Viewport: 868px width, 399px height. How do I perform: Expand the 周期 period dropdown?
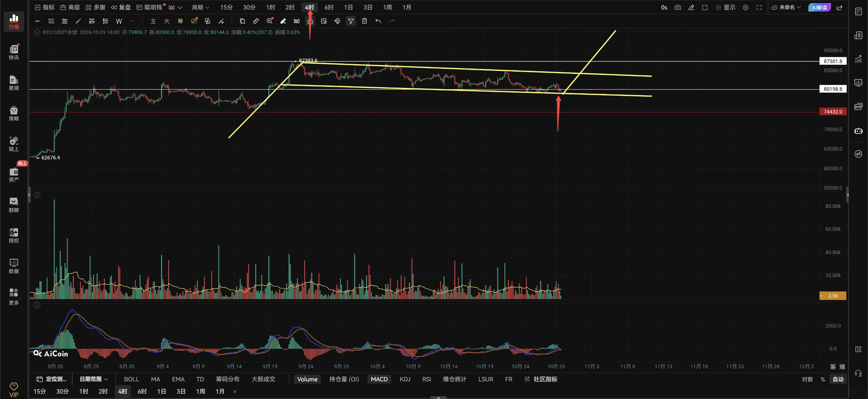200,7
